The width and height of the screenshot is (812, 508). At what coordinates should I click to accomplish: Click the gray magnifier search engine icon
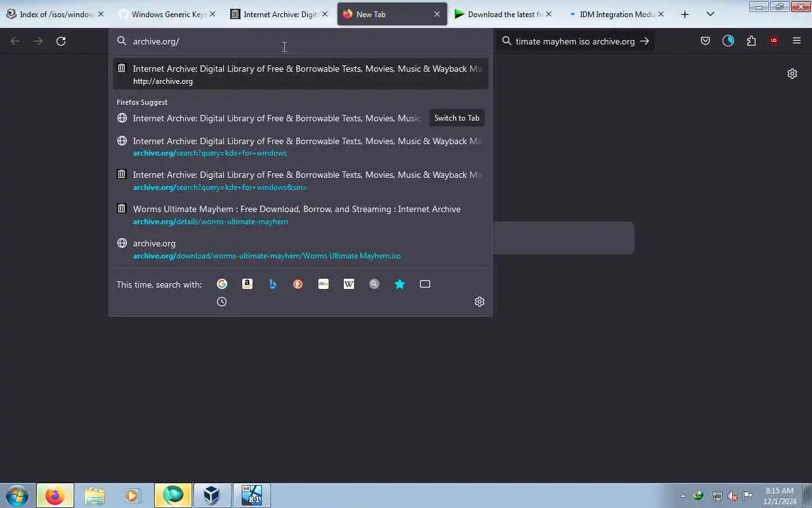tap(374, 284)
